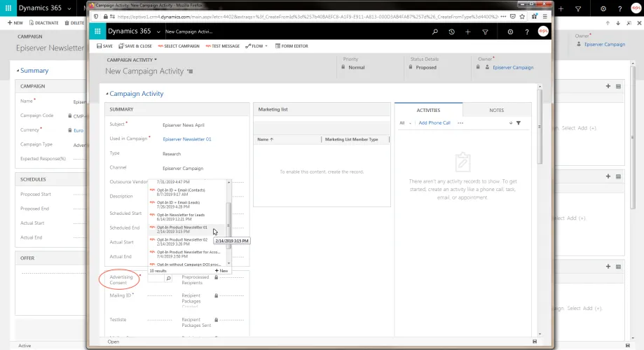Click the form icon beside New Campaign Activity
The image size is (644, 350).
190,71
